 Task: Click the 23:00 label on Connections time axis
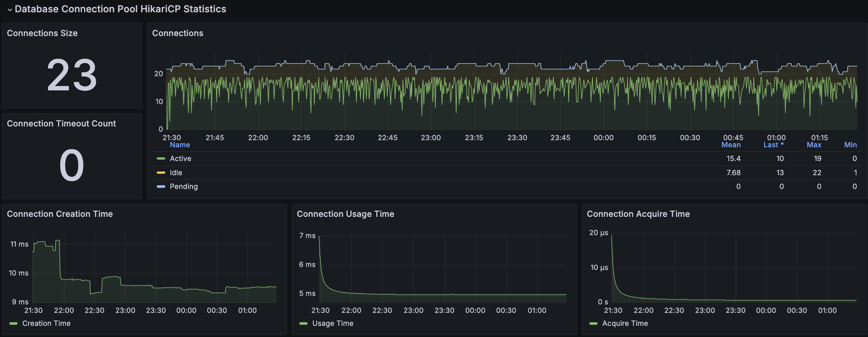click(431, 138)
